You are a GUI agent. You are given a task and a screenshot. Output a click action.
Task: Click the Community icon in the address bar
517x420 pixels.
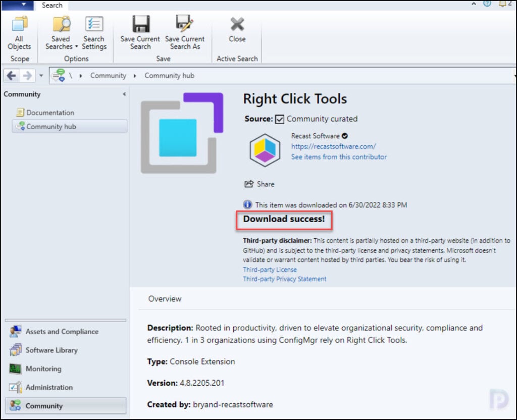pos(59,76)
